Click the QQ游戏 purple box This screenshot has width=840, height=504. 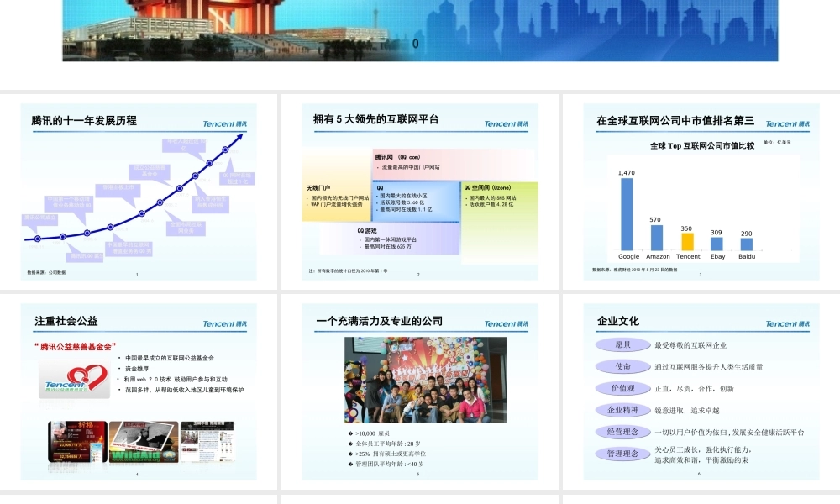pyautogui.click(x=390, y=239)
